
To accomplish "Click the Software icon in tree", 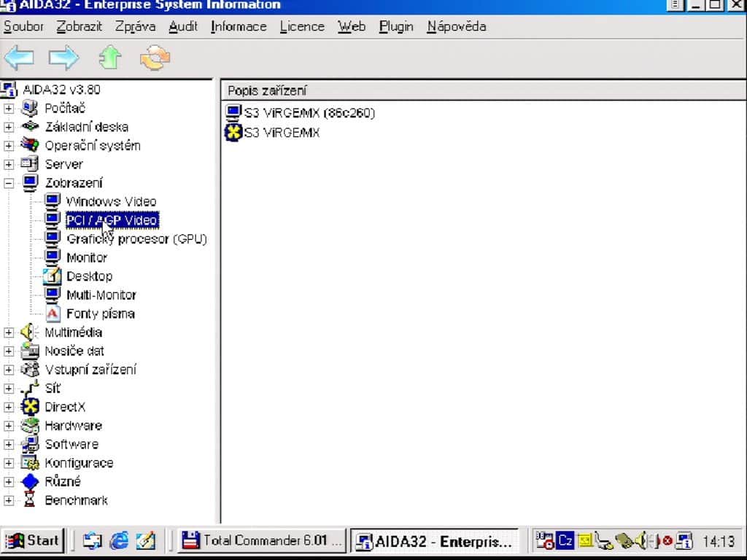I will pyautogui.click(x=30, y=444).
